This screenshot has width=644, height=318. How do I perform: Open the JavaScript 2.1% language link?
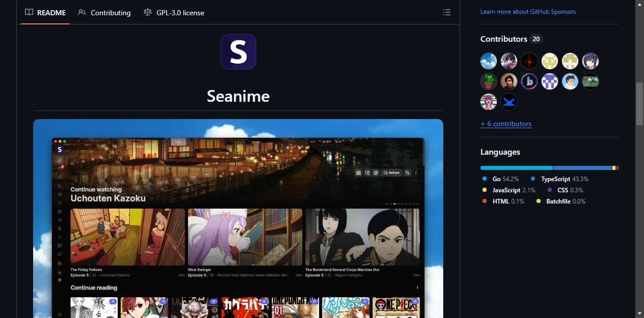click(508, 190)
